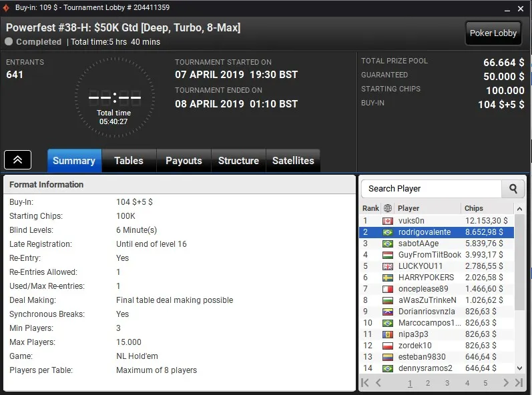Screen dimensions: 532x395
Task: Switch to the Payouts tab
Action: coord(184,160)
